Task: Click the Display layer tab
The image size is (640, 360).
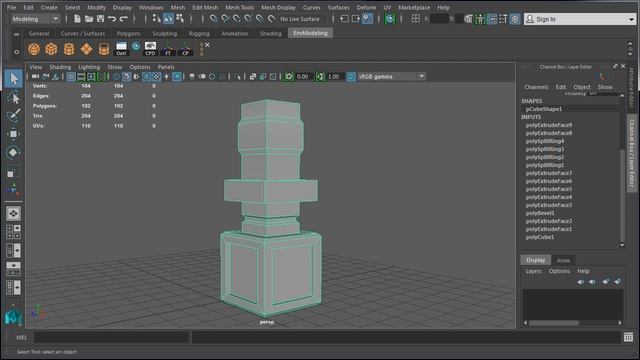Action: [x=536, y=260]
